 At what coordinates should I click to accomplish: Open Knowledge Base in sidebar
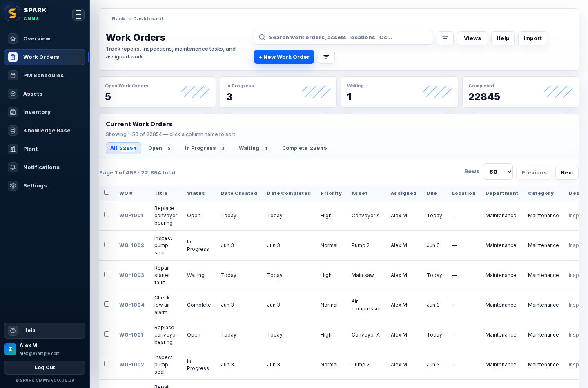[45, 131]
